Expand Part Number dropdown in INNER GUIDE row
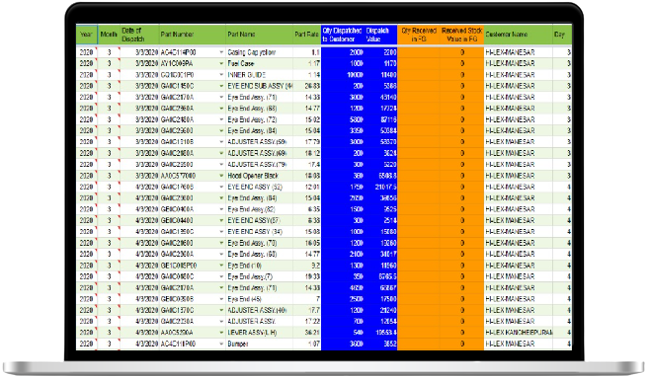The height and width of the screenshot is (383, 651). point(221,75)
